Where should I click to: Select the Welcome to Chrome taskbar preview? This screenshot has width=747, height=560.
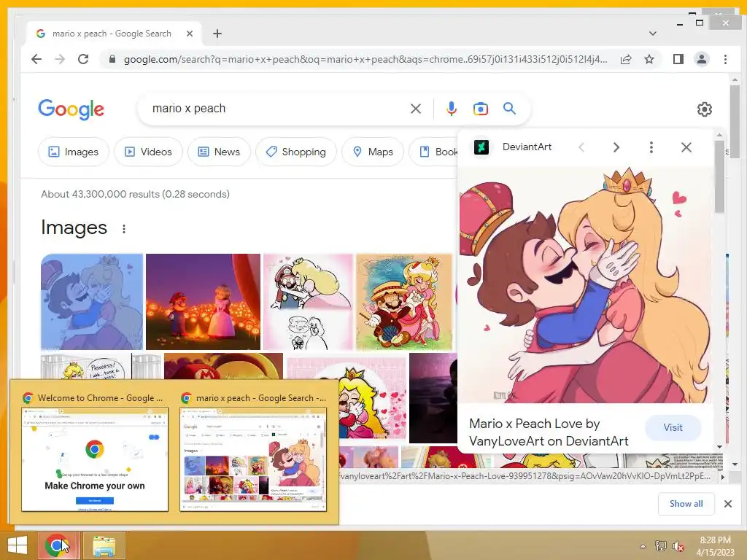point(95,452)
